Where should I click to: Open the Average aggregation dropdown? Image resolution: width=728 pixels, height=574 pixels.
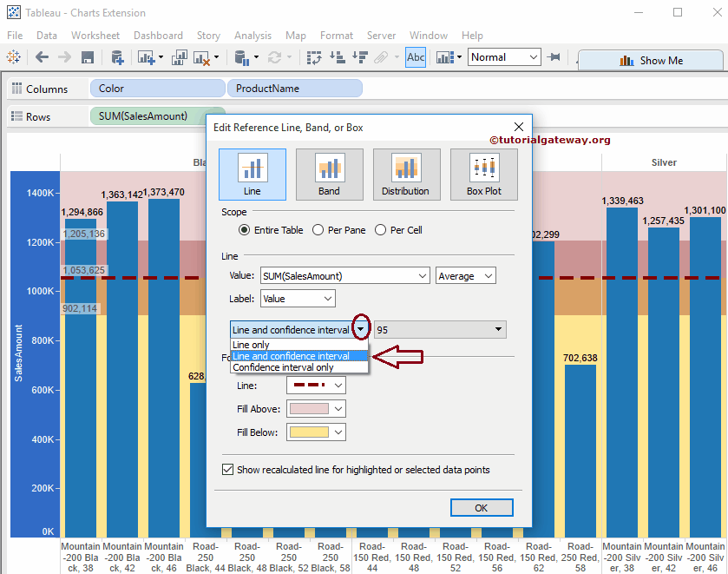(x=465, y=275)
